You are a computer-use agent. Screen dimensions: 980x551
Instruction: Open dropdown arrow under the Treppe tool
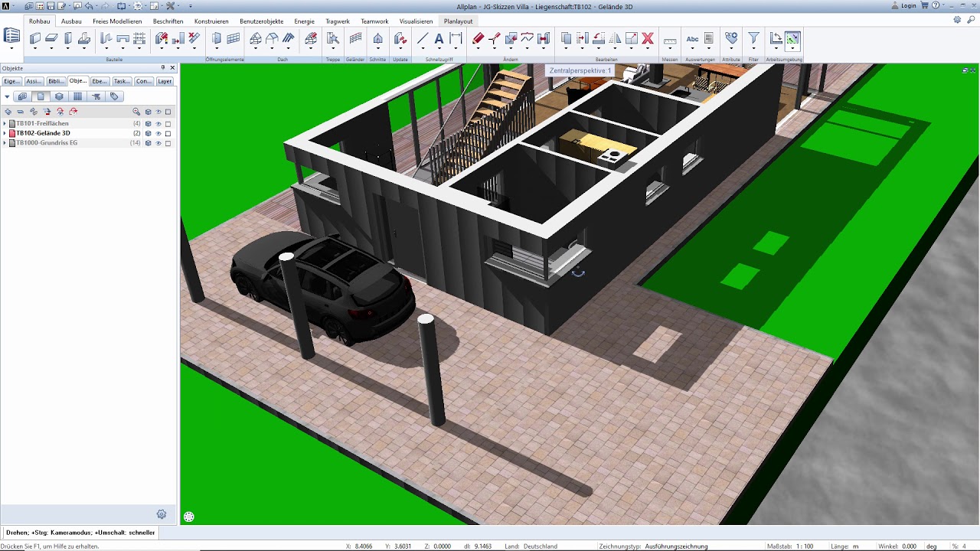click(333, 50)
